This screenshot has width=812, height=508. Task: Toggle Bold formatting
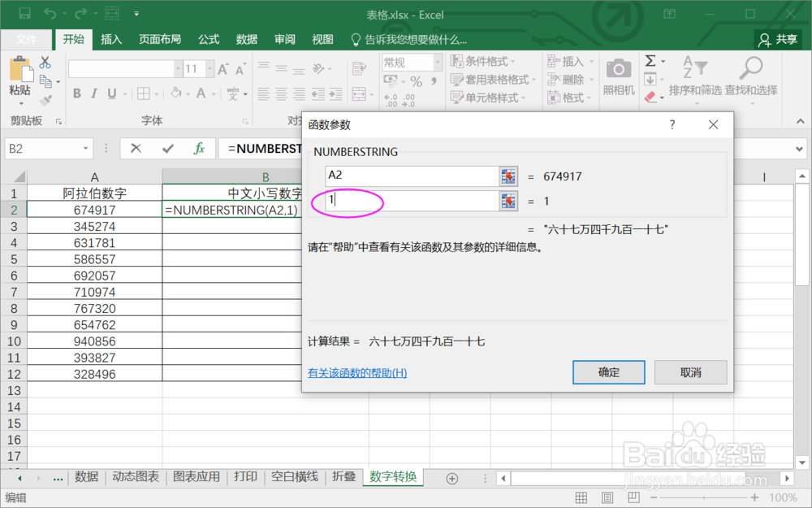pos(77,93)
